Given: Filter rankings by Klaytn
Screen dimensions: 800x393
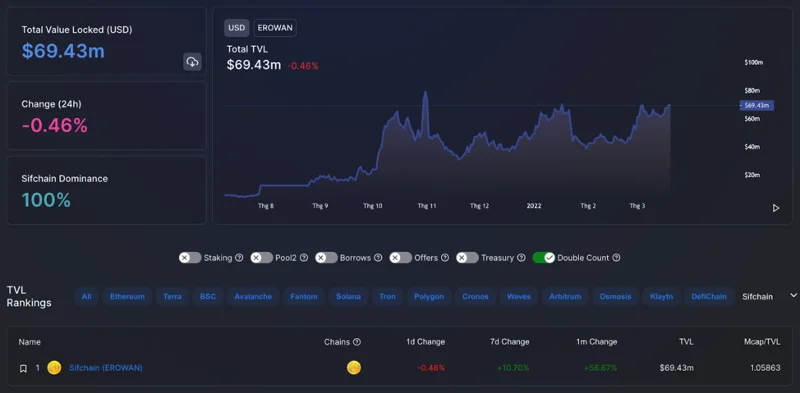Looking at the screenshot, I should tap(661, 297).
